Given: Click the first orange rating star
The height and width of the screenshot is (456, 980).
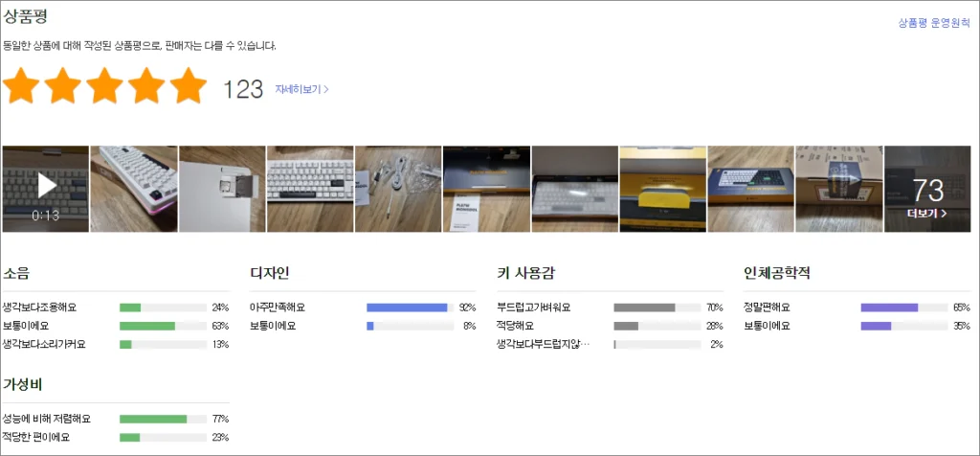Looking at the screenshot, I should [x=21, y=88].
